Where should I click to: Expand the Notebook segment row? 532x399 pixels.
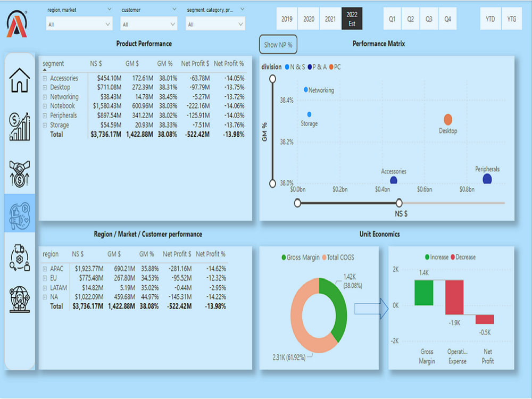tap(45, 106)
